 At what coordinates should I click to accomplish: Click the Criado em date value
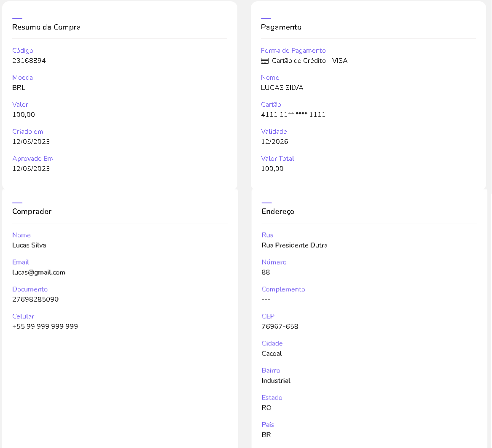click(x=31, y=142)
